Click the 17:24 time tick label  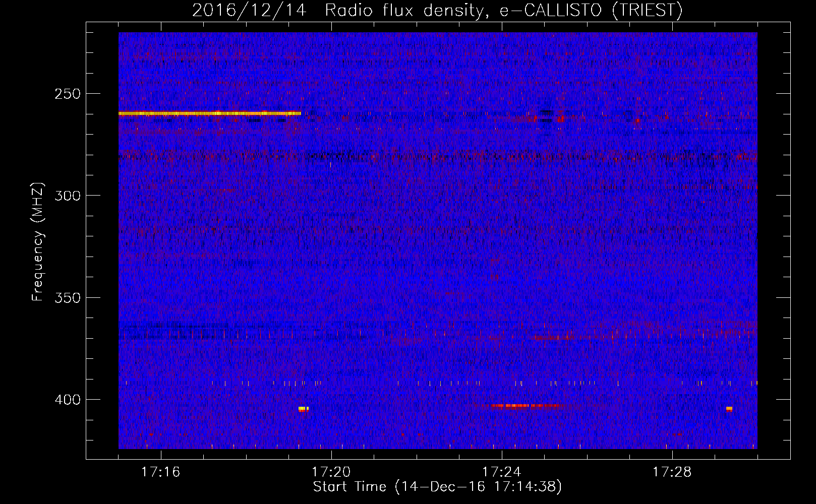[x=501, y=472]
